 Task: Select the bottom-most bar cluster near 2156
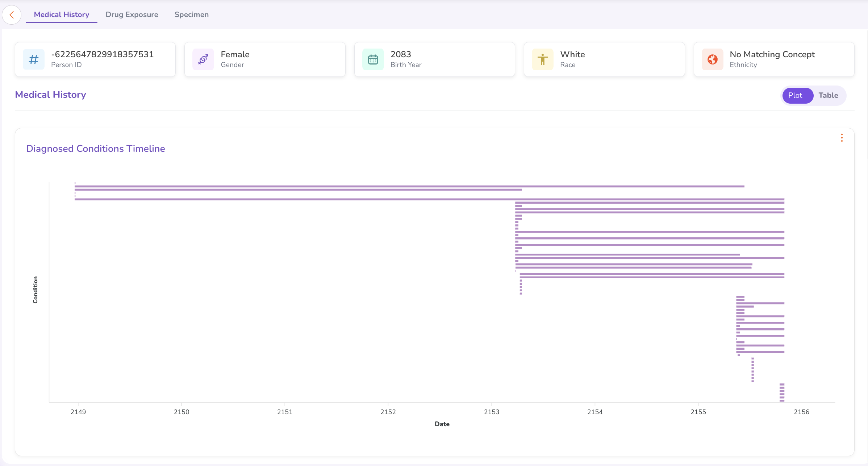point(782,392)
